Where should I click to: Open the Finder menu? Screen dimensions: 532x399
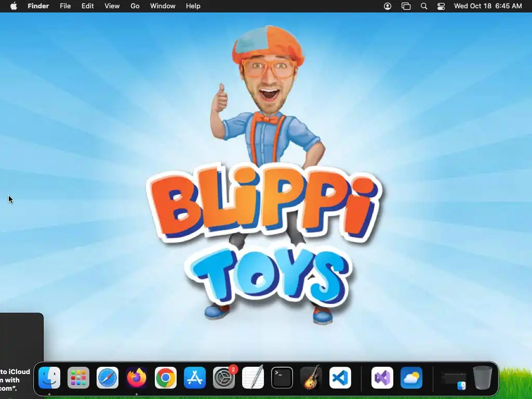pyautogui.click(x=38, y=6)
